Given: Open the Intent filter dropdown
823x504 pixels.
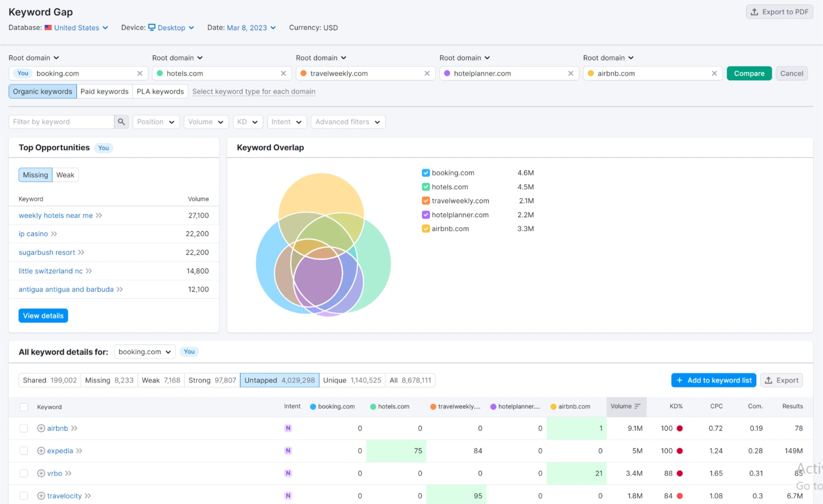Looking at the screenshot, I should [x=287, y=122].
